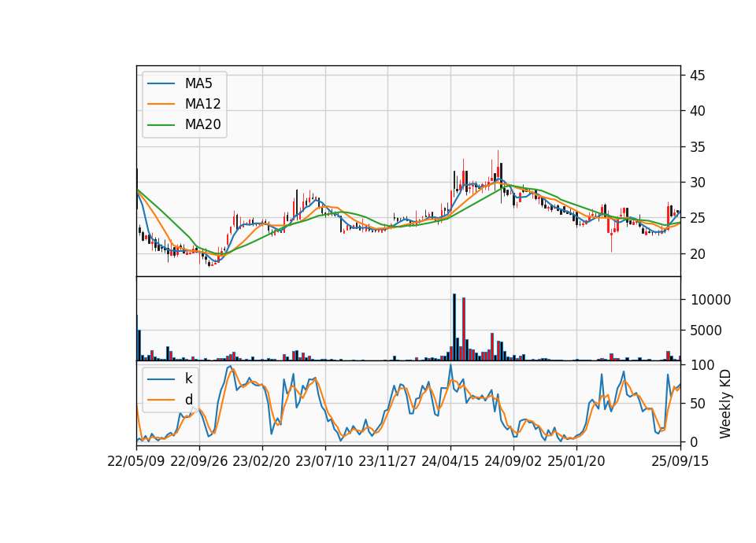This screenshot has height=543, width=756.
Task: Click the tallest volume bar near 24/04/15
Action: (x=454, y=327)
